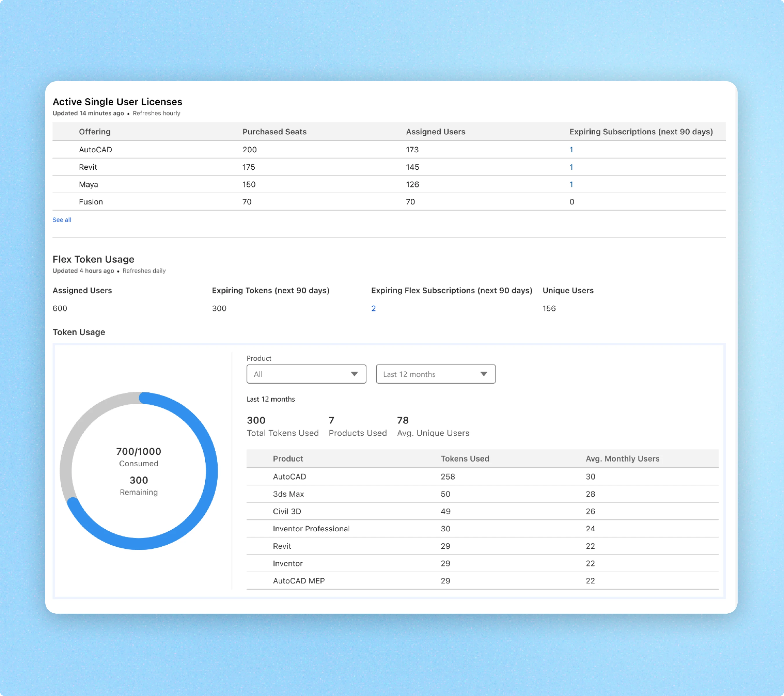Click Maya's purchased seats value 150

pos(249,184)
